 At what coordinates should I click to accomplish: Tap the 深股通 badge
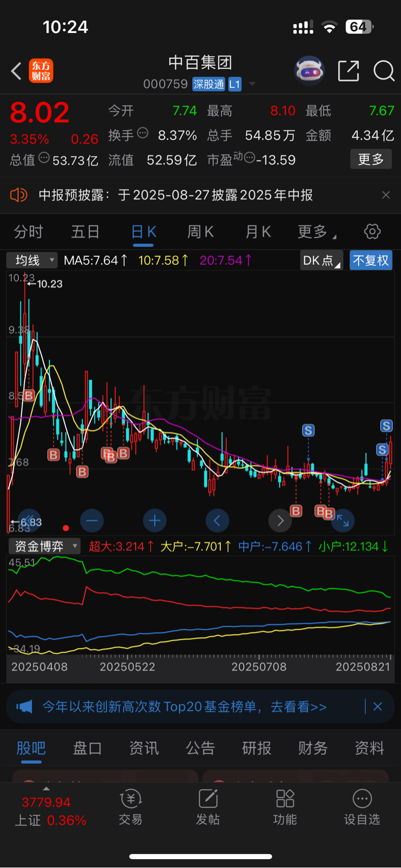click(208, 84)
